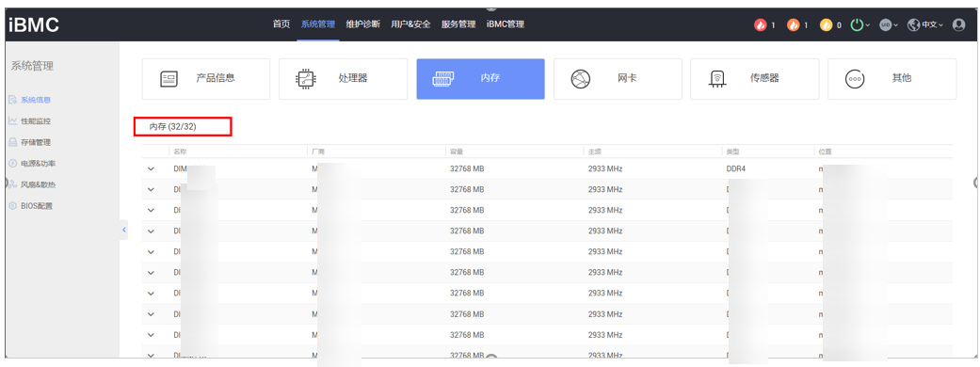Collapse the sidebar with the arrow handle
Screen dimensions: 980x367
(x=123, y=230)
